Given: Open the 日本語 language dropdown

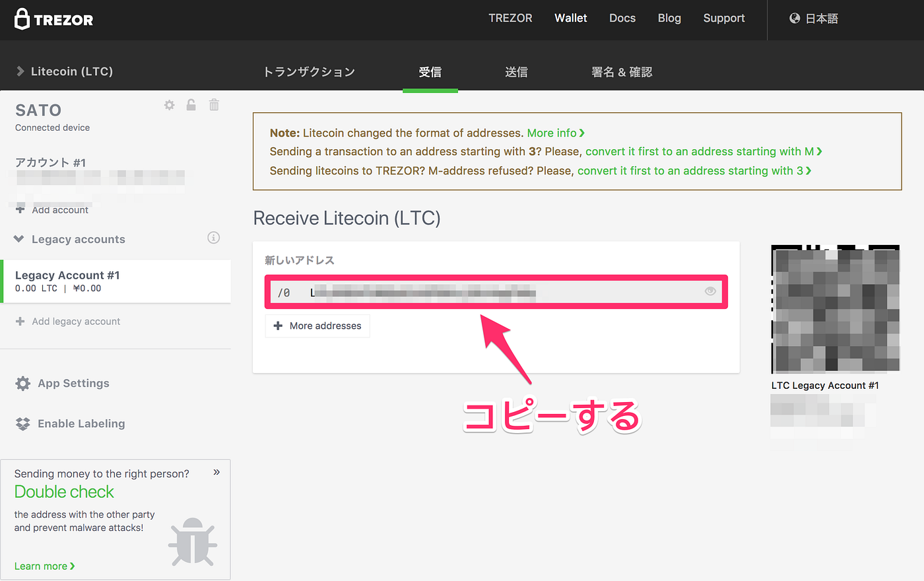Looking at the screenshot, I should tap(814, 18).
